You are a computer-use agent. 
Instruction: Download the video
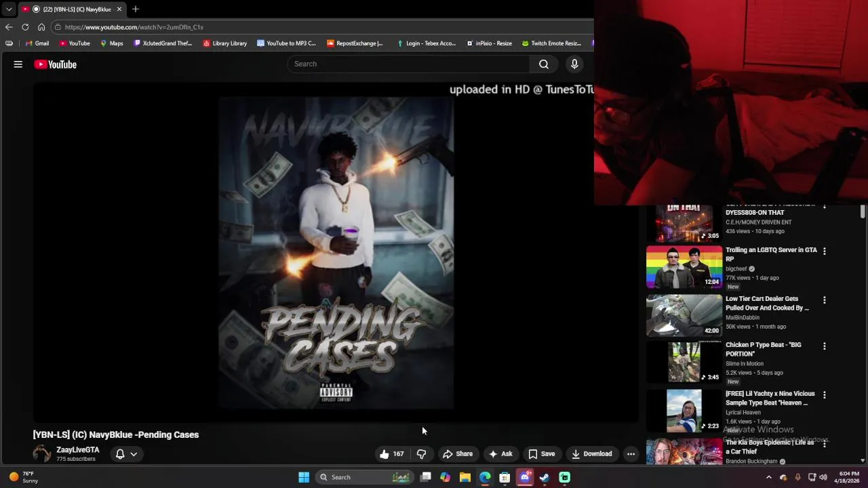point(592,454)
